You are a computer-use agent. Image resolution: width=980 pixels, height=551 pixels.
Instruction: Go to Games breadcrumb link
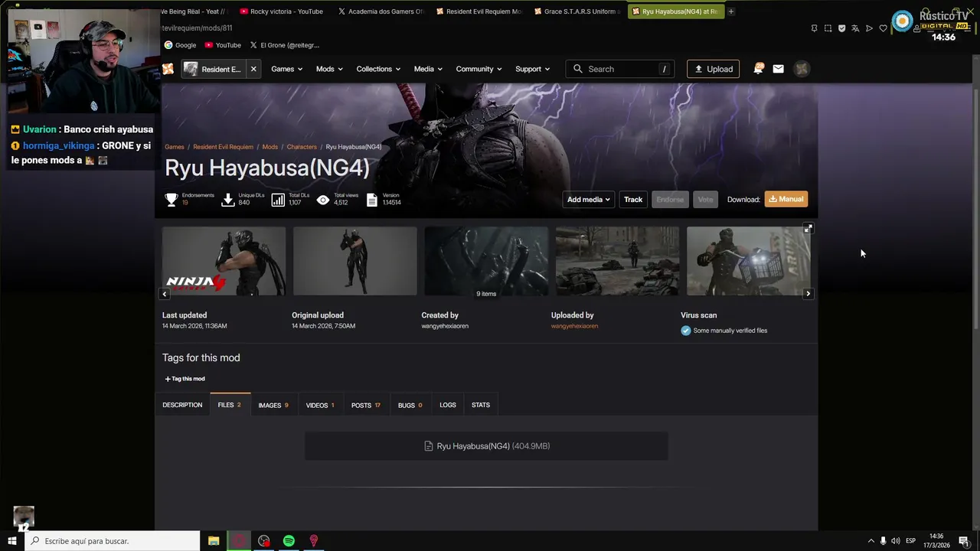coord(175,147)
